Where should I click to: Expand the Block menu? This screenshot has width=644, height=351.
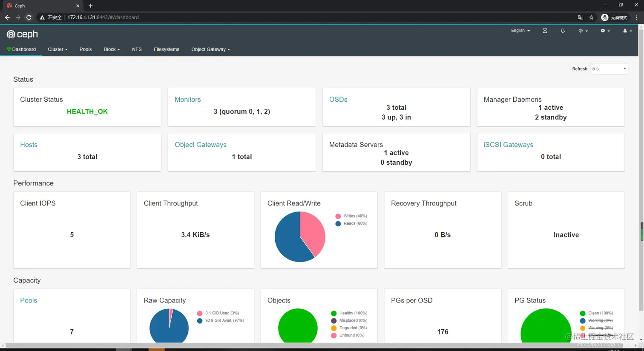tap(112, 49)
